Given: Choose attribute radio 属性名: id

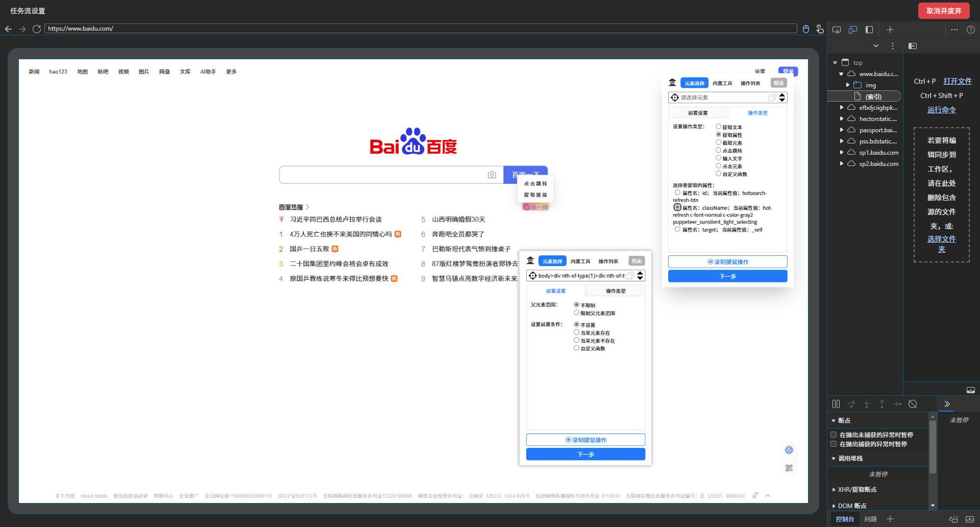Looking at the screenshot, I should click(x=677, y=193).
